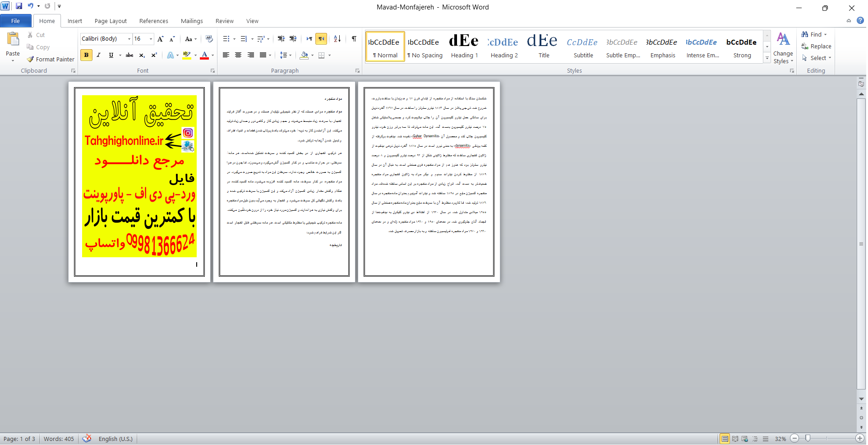Apply strikethrough formatting
Screen dimensions: 868x445
[129, 55]
